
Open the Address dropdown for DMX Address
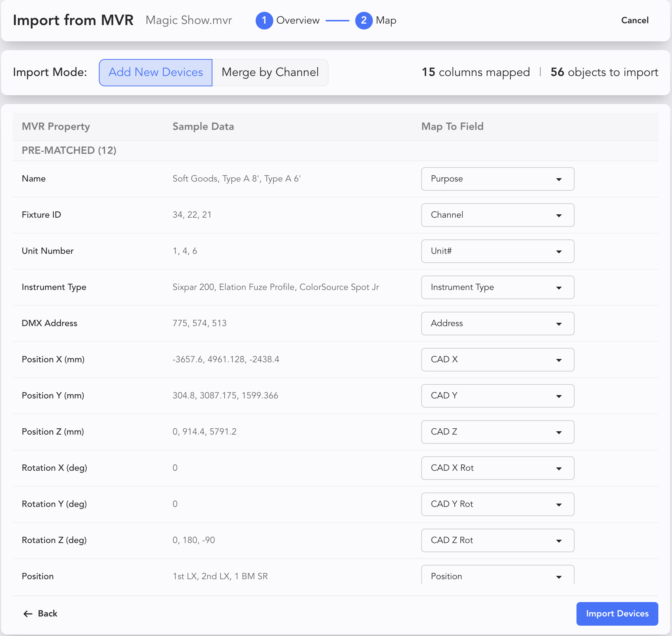498,324
